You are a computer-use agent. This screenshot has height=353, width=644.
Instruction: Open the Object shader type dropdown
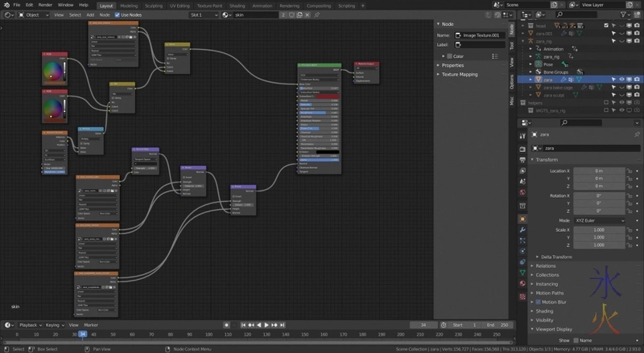(33, 14)
